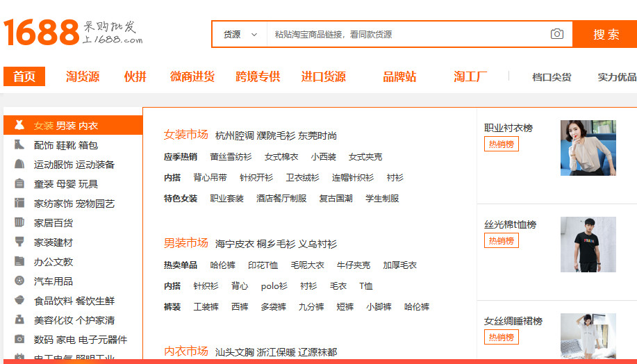
Task: Click the 复古国潮 link
Action: [336, 199]
